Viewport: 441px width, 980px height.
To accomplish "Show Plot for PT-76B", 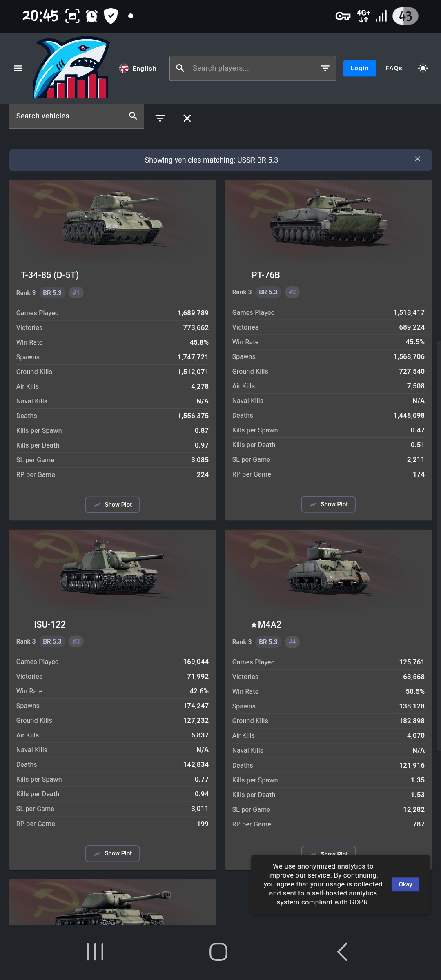I will (328, 504).
